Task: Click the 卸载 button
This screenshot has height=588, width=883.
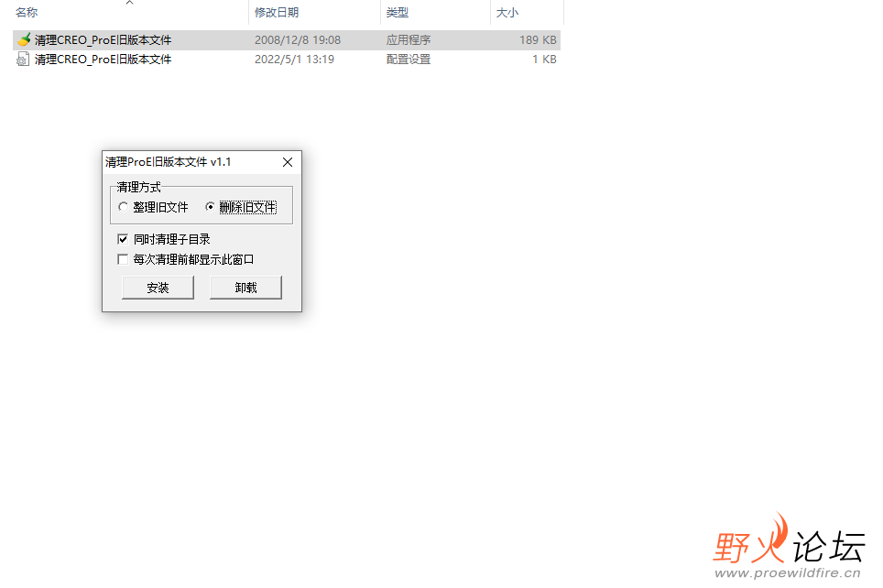Action: click(x=245, y=288)
